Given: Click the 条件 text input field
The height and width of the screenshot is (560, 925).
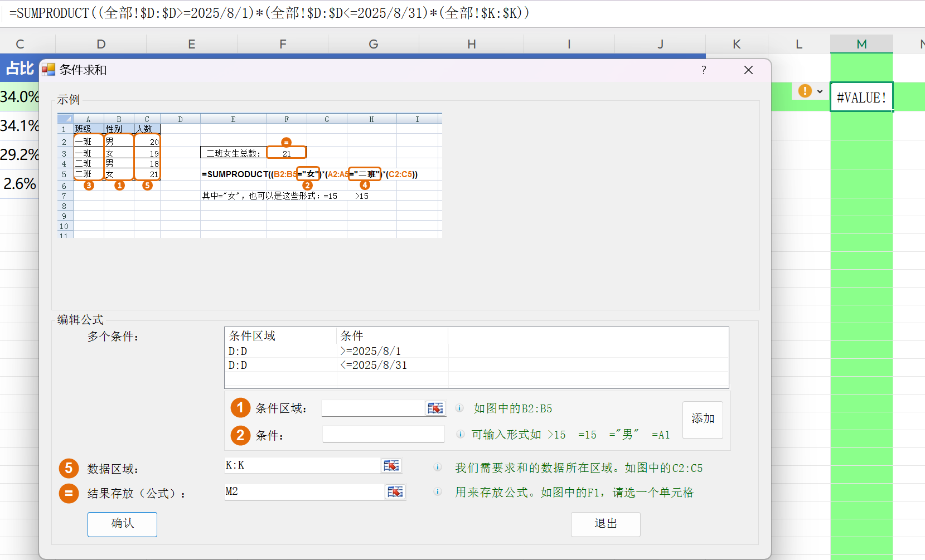Looking at the screenshot, I should coord(383,435).
